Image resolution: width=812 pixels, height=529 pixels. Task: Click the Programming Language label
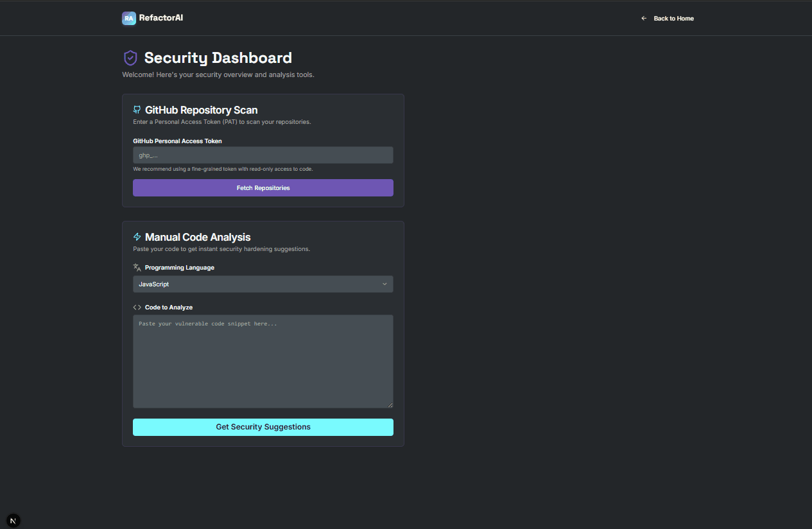coord(180,268)
